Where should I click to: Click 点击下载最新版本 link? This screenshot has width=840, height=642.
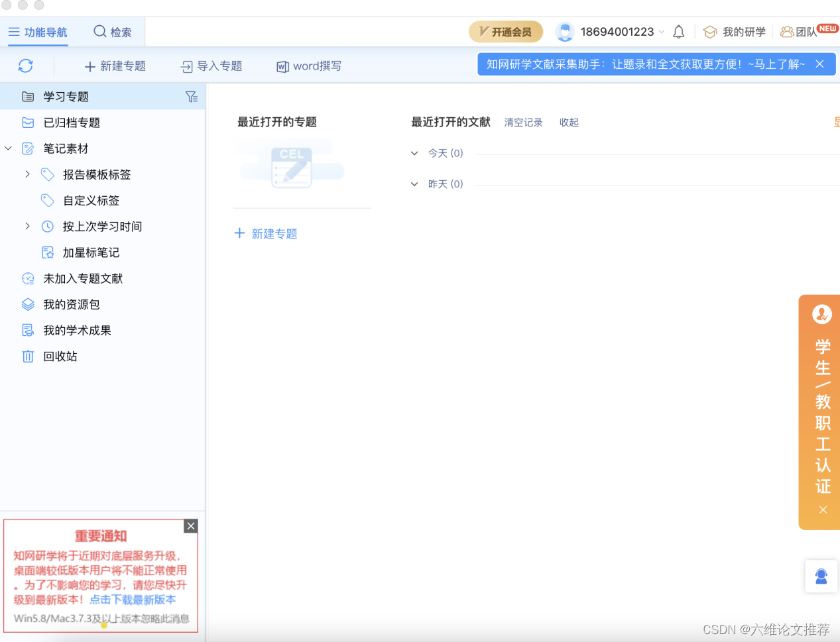(x=133, y=600)
